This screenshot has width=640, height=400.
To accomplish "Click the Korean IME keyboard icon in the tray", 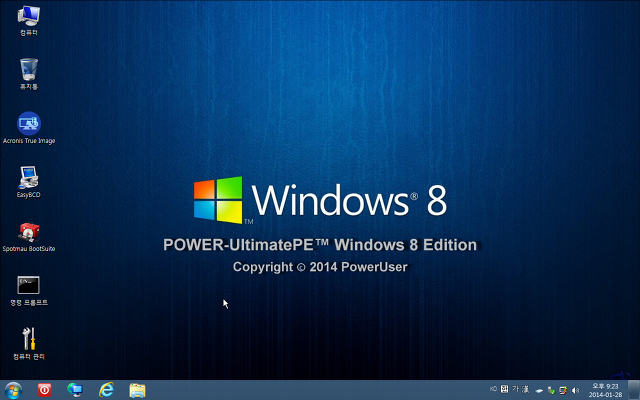I will tap(504, 389).
